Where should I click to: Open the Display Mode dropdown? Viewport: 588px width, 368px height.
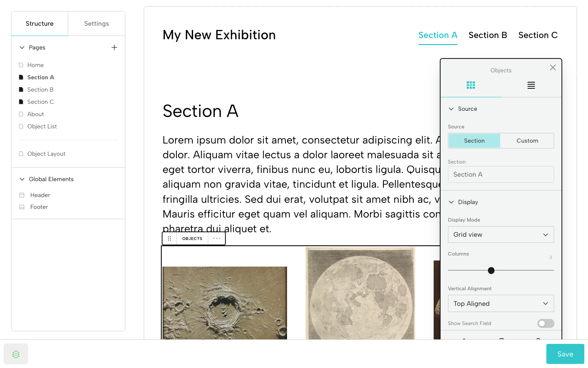click(501, 235)
